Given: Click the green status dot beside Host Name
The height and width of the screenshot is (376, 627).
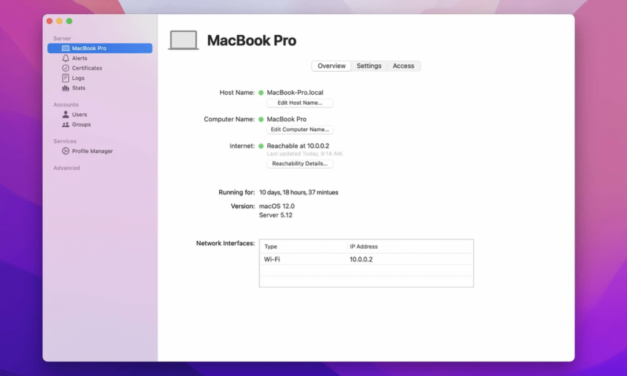Looking at the screenshot, I should [x=261, y=93].
